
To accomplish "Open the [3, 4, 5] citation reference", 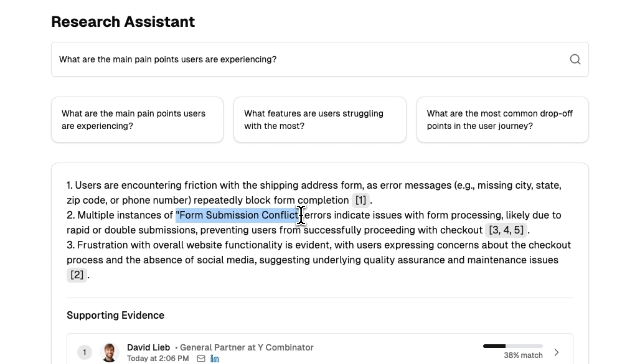I will (x=506, y=230).
